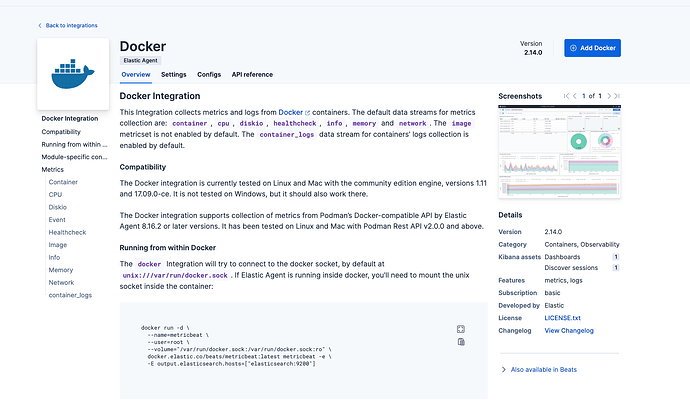Image resolution: width=690 pixels, height=409 pixels.
Task: Switch to the Configs tab
Action: (209, 74)
